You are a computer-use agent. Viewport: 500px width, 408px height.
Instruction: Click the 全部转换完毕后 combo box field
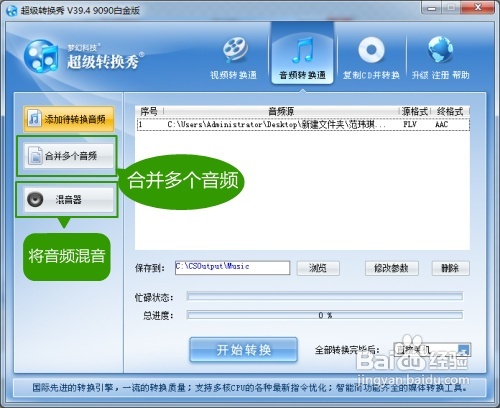[x=432, y=350]
